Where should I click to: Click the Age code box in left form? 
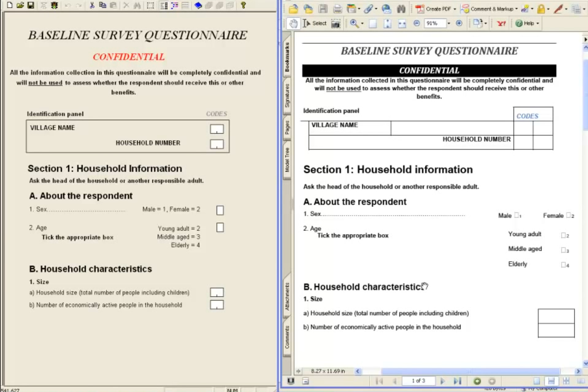coord(220,228)
